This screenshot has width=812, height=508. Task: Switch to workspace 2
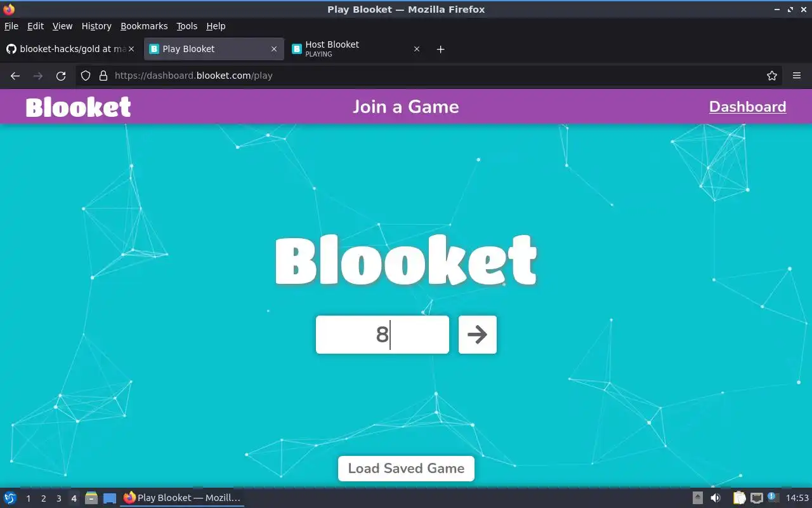point(43,498)
